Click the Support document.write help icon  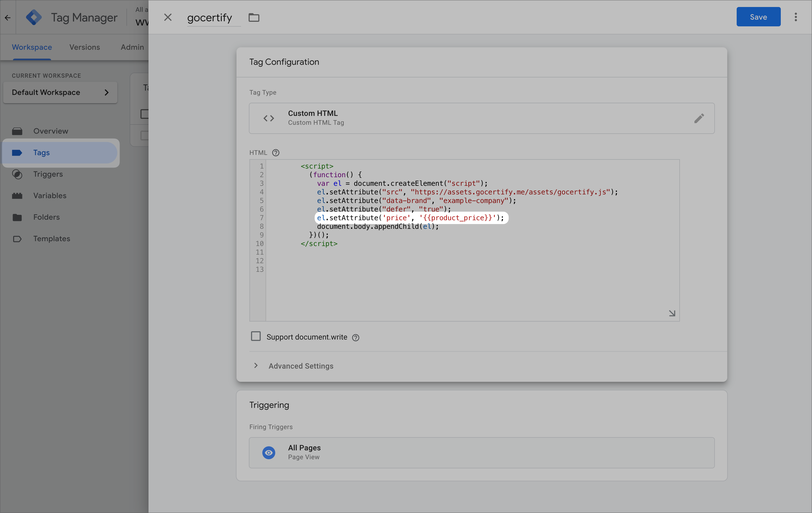355,337
